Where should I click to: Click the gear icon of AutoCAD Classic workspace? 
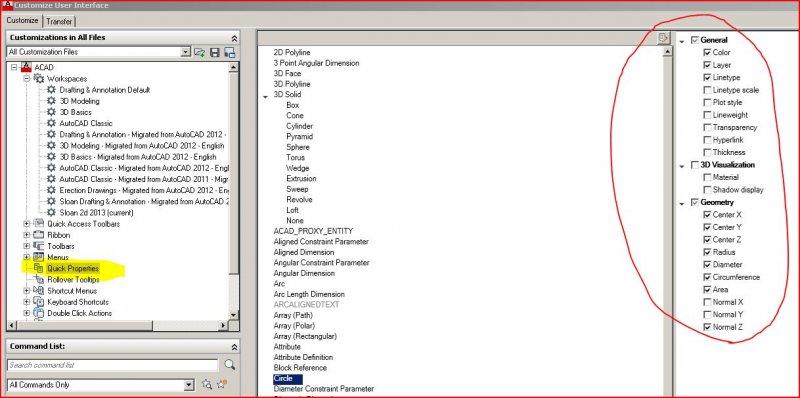click(51, 123)
